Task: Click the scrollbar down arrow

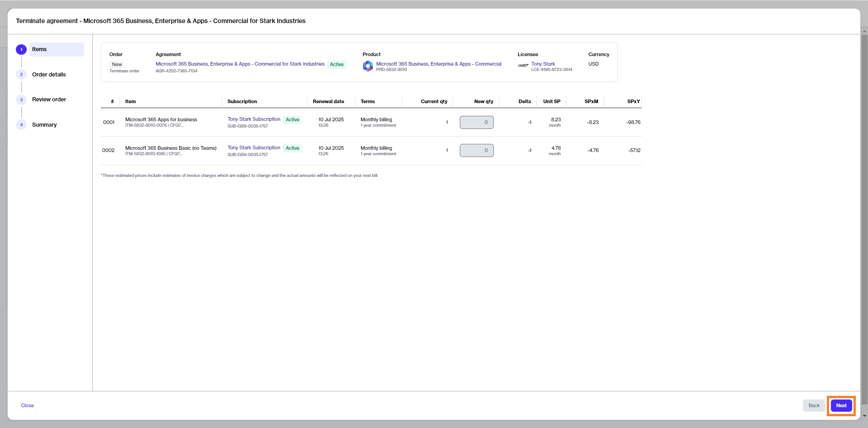Action: 864,416
